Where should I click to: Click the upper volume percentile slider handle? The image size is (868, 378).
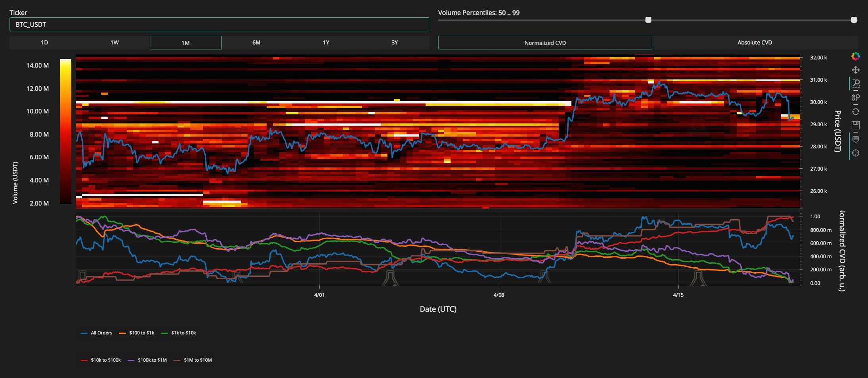coord(854,20)
